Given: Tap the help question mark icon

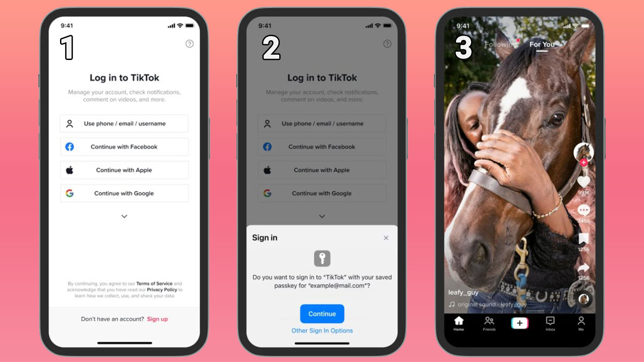Looking at the screenshot, I should [189, 43].
